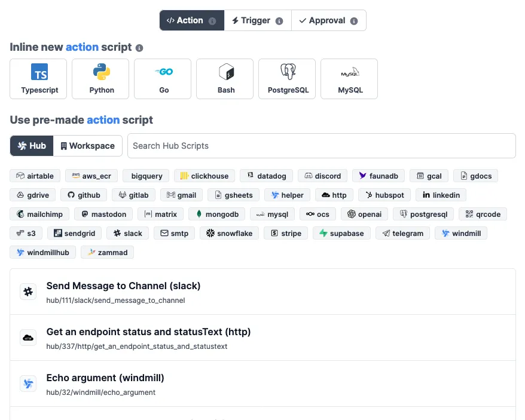The height and width of the screenshot is (420, 525).
Task: Click the info icon on Trigger tab
Action: tap(279, 21)
